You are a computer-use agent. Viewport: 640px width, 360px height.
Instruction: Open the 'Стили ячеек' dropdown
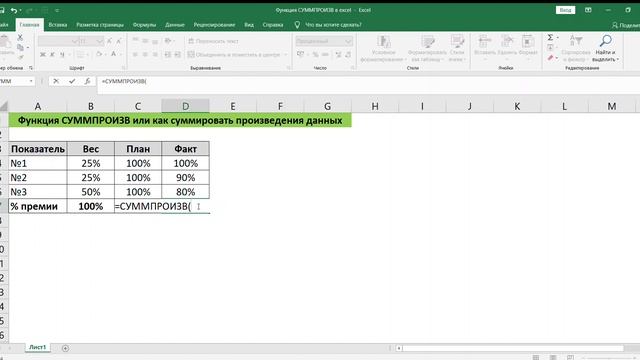(x=457, y=49)
